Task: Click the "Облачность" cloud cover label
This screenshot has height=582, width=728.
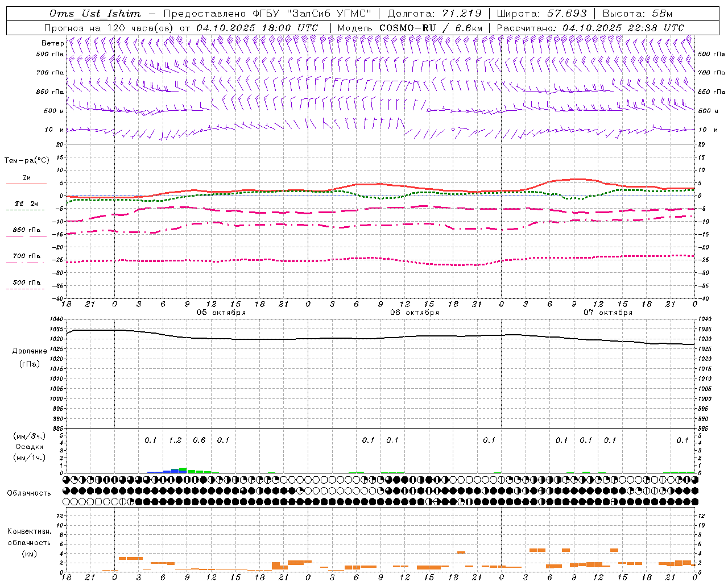Action: 29,493
